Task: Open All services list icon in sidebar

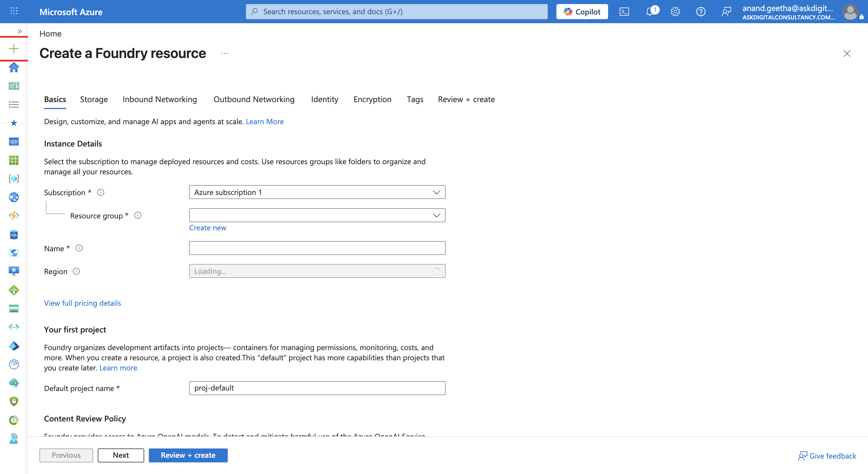Action: pyautogui.click(x=14, y=104)
